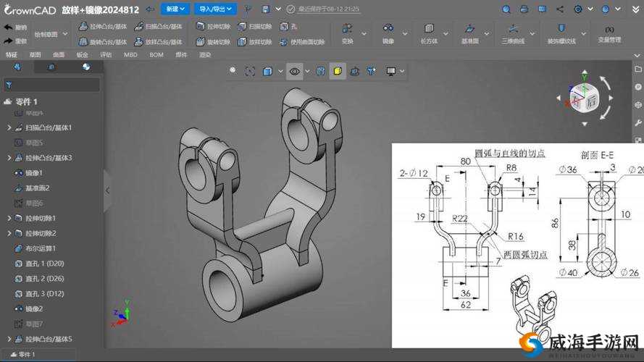The width and height of the screenshot is (644, 362).
Task: Select the 镜像2 feature in the tree
Action: [29, 308]
